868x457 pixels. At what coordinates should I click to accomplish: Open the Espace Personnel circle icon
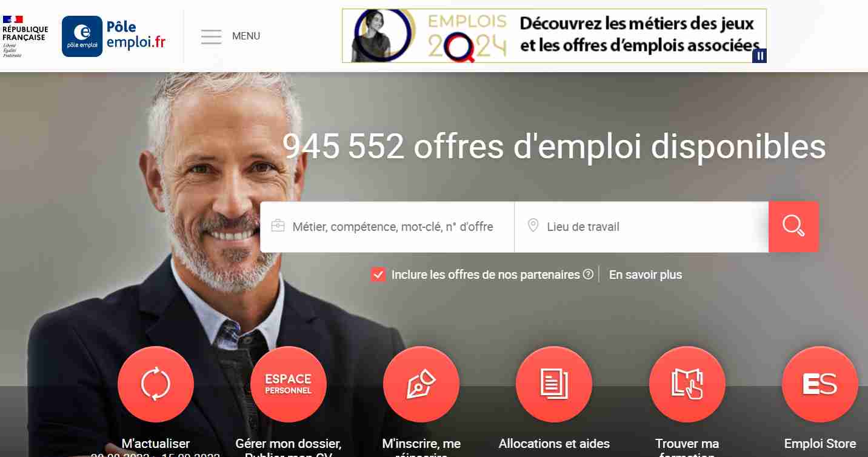(x=289, y=384)
